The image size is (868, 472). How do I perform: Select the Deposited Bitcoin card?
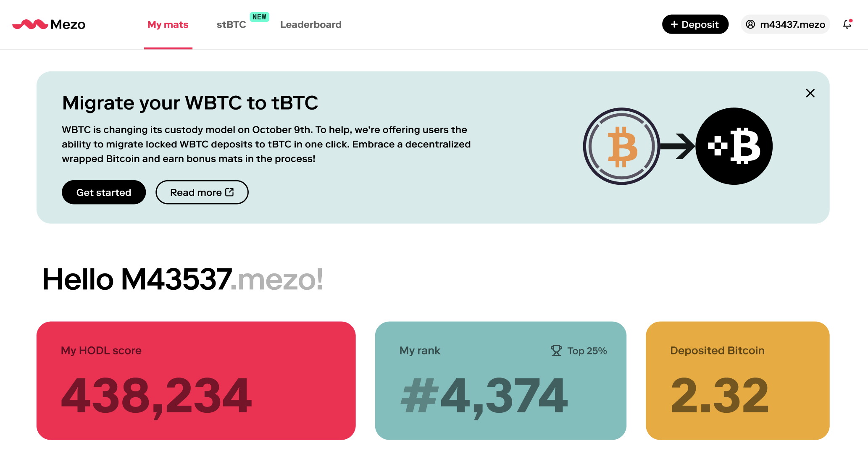[738, 381]
